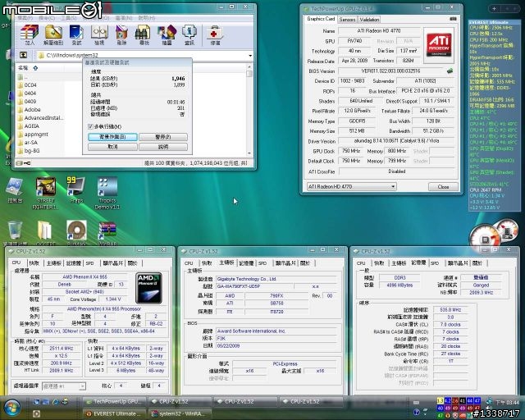Click the BIOS save chip icon in GPU-Z

[x=450, y=71]
